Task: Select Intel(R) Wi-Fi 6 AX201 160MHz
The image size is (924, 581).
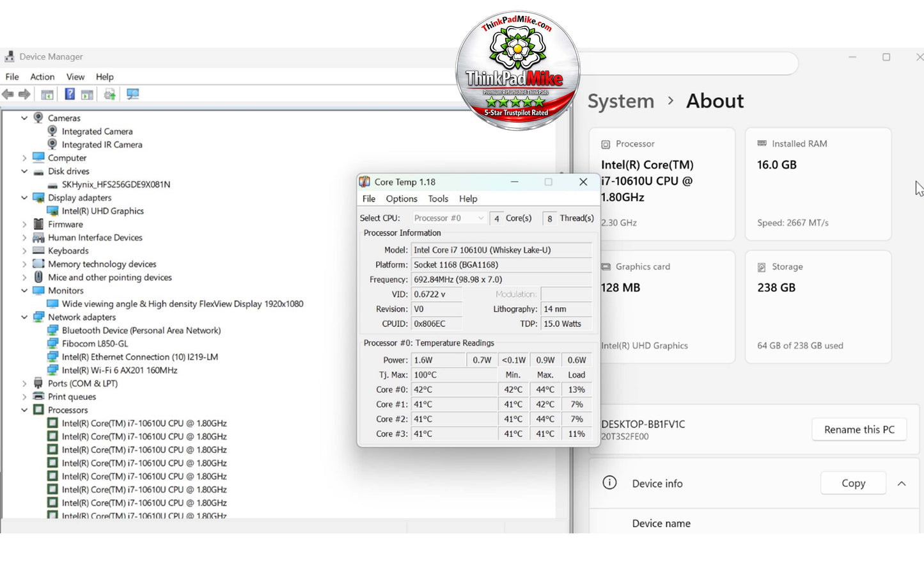Action: (120, 370)
